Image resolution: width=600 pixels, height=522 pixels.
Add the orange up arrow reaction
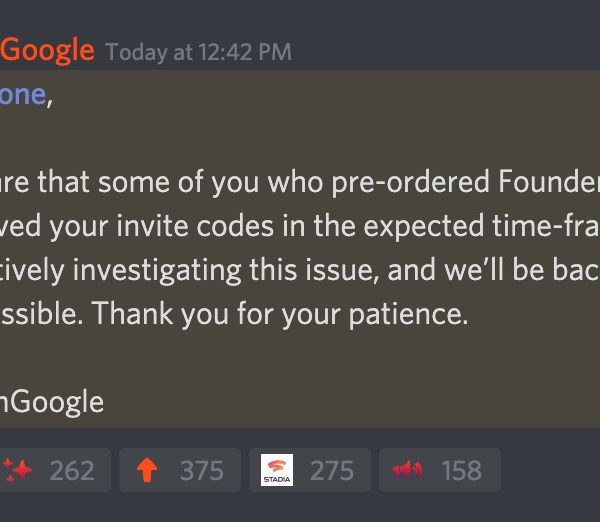(147, 470)
